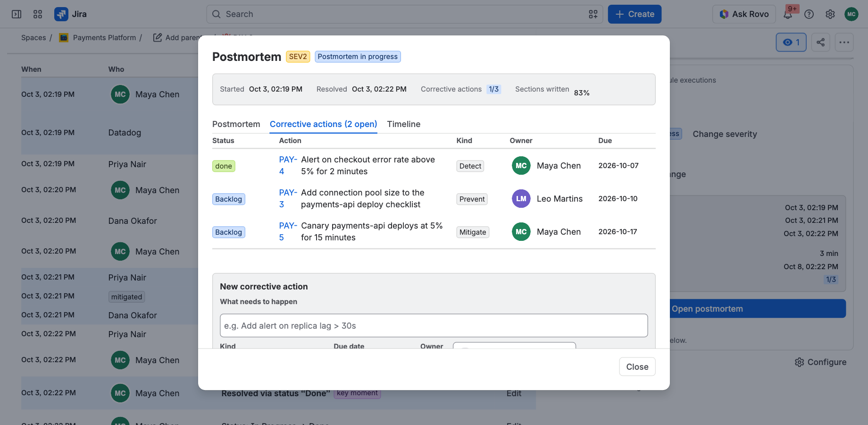The image size is (868, 425).
Task: Click Configure with gear icon
Action: pyautogui.click(x=821, y=362)
